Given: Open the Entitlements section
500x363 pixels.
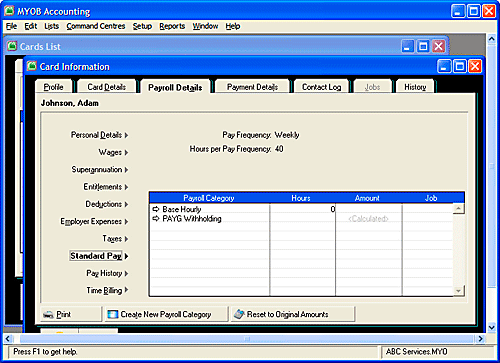Looking at the screenshot, I should pyautogui.click(x=106, y=187).
